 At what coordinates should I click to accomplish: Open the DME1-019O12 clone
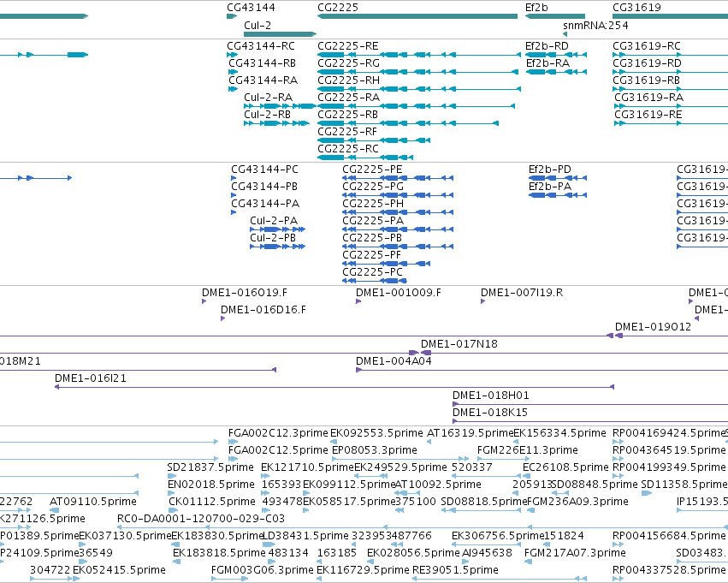(x=654, y=328)
